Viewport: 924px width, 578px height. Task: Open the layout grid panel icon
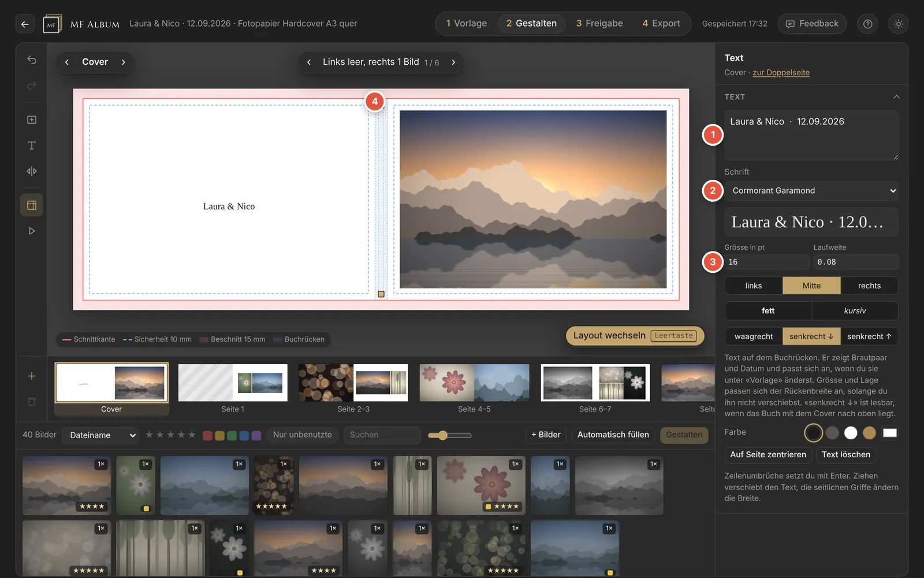point(32,205)
